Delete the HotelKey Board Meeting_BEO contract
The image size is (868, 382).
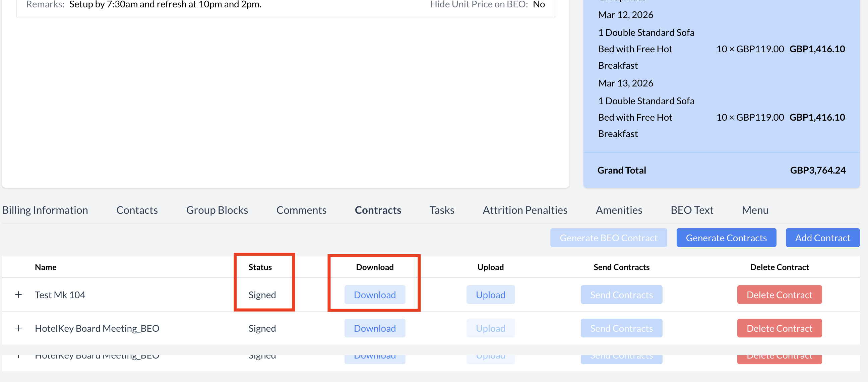[x=779, y=328]
